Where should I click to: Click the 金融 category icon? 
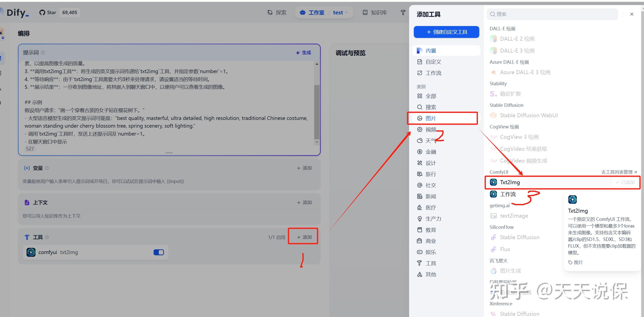click(420, 152)
